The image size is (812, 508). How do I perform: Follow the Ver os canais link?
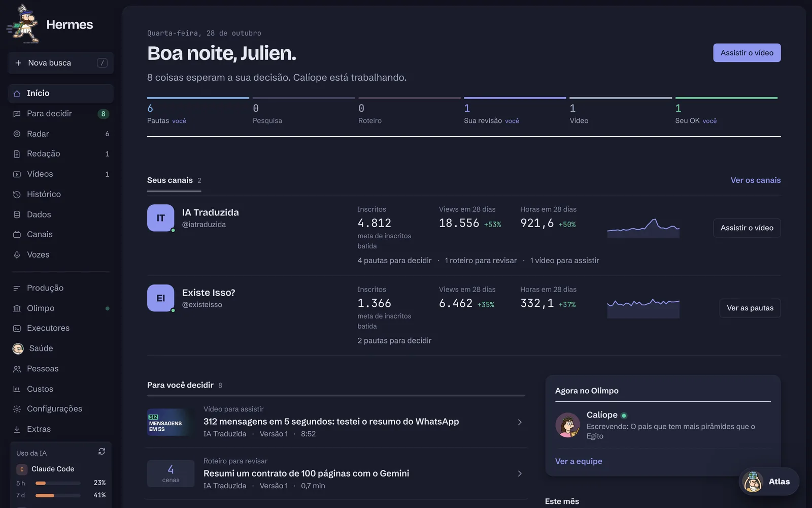click(756, 180)
